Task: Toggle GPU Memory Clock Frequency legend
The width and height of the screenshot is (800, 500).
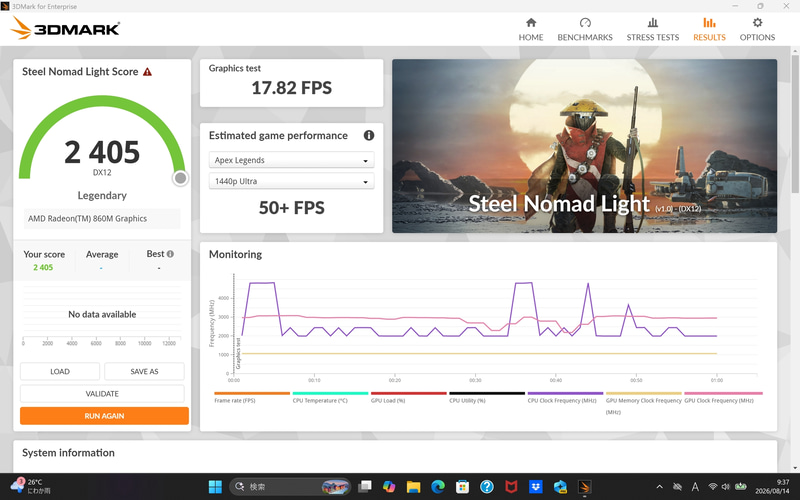Action: 643,402
